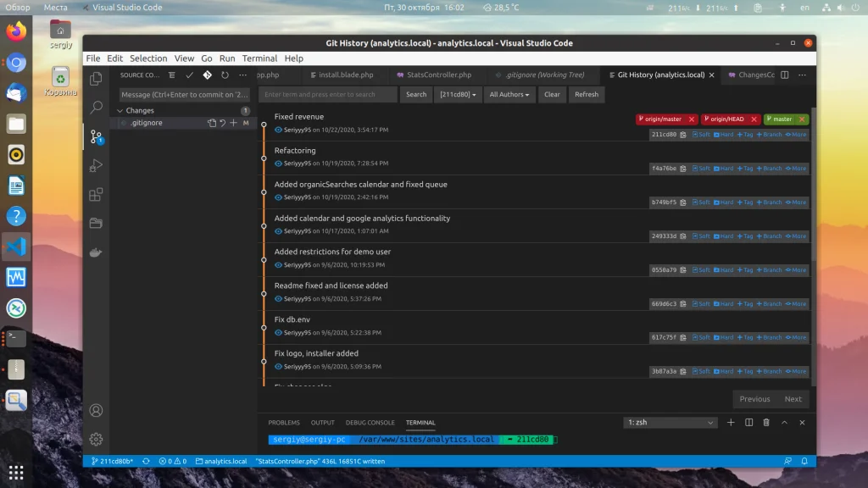This screenshot has width=868, height=488.
Task: Open the Docker view in activity bar
Action: 96,252
